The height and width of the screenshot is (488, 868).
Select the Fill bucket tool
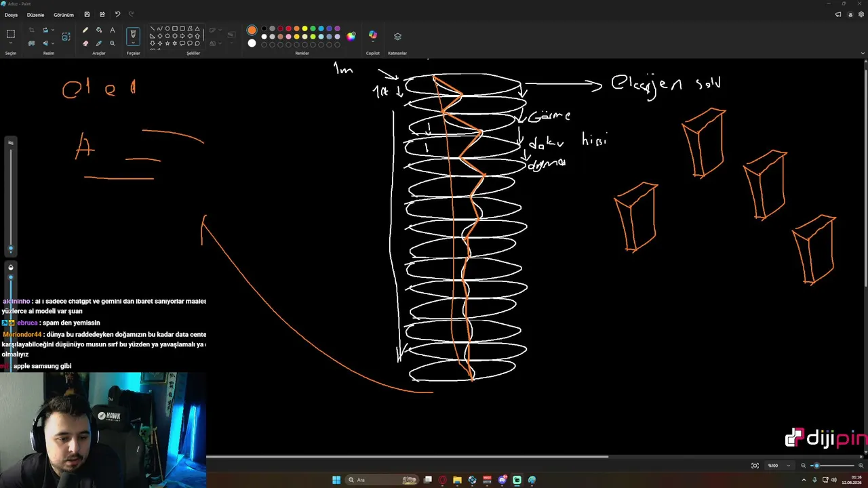[99, 30]
